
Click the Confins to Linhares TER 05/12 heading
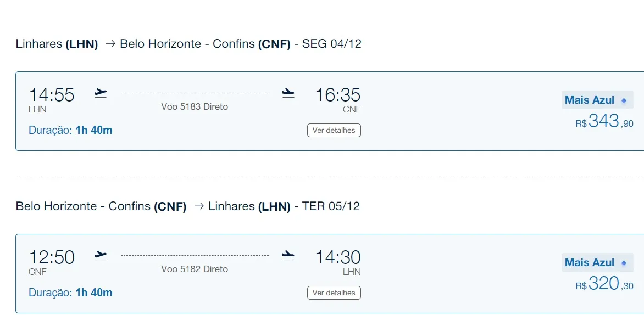pos(188,206)
